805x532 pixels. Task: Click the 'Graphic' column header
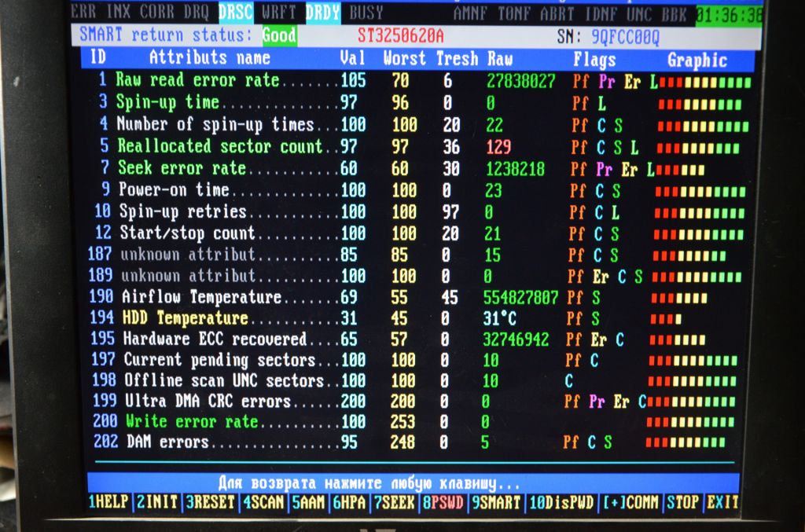pyautogui.click(x=697, y=61)
